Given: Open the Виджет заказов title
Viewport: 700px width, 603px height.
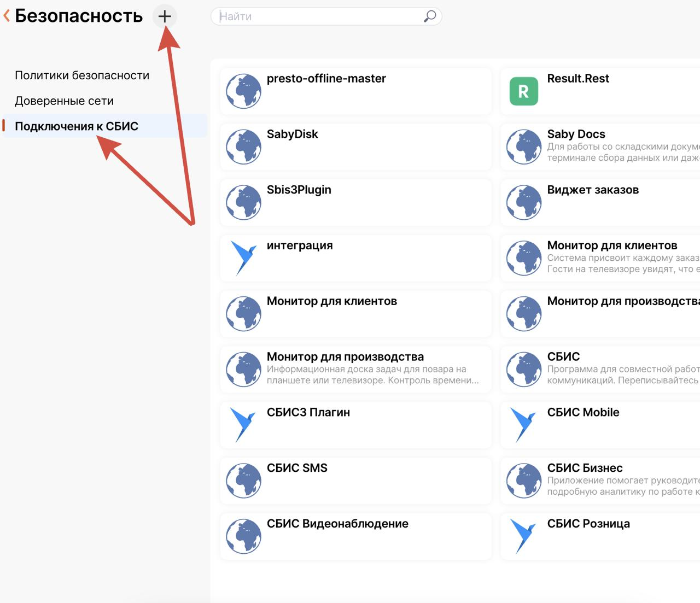Looking at the screenshot, I should [593, 190].
